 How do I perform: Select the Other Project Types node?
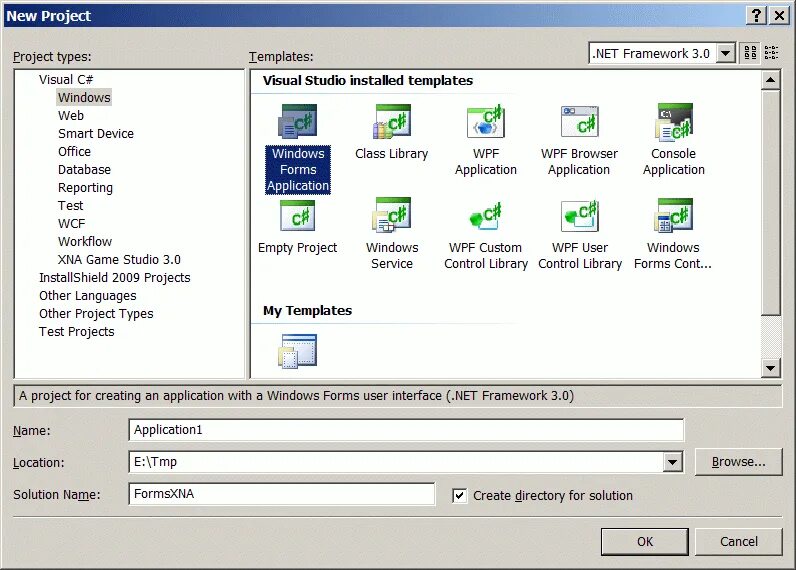click(x=96, y=314)
